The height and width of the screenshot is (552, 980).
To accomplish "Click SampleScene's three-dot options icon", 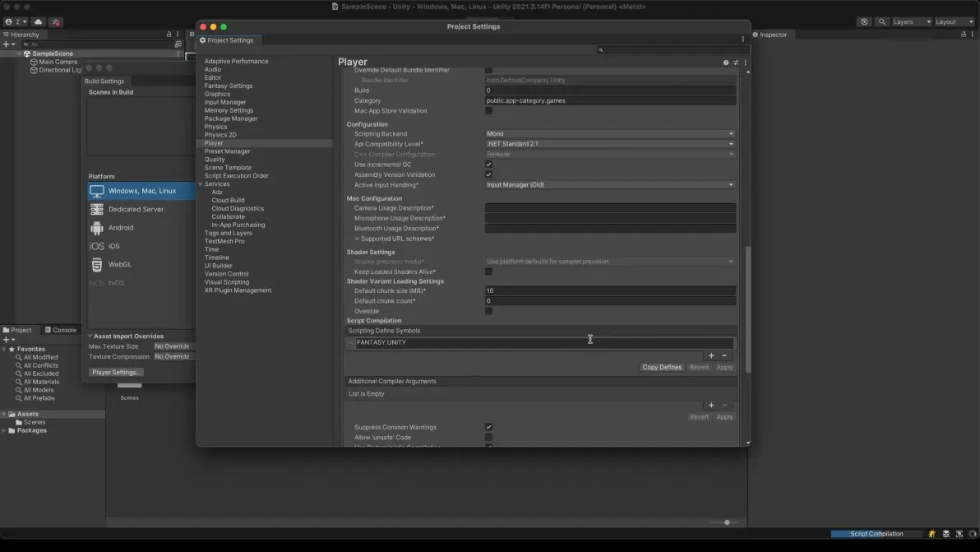I will pyautogui.click(x=178, y=53).
